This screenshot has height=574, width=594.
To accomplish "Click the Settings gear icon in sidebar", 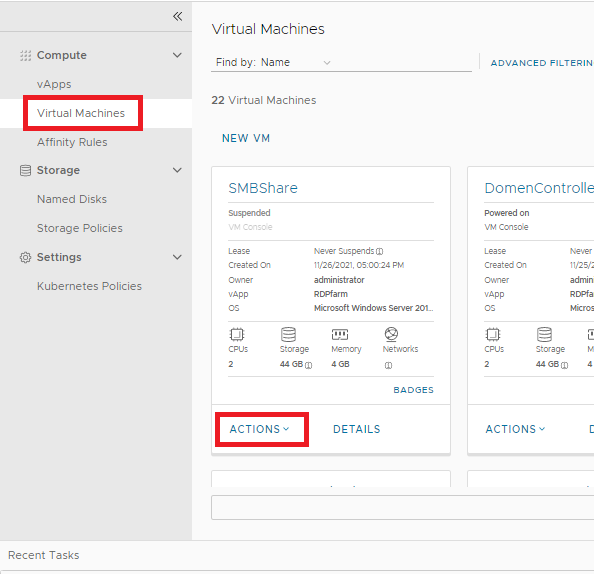I will pos(25,257).
